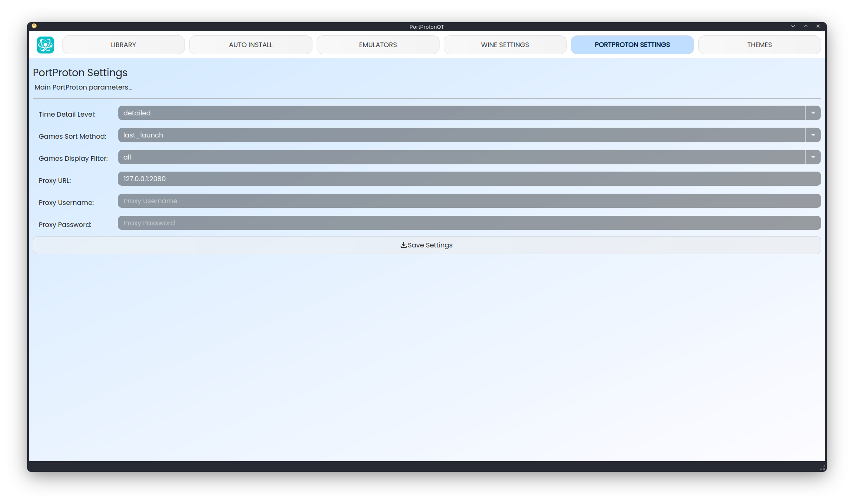The image size is (854, 504).
Task: Open the detailed combo box
Action: point(461,113)
